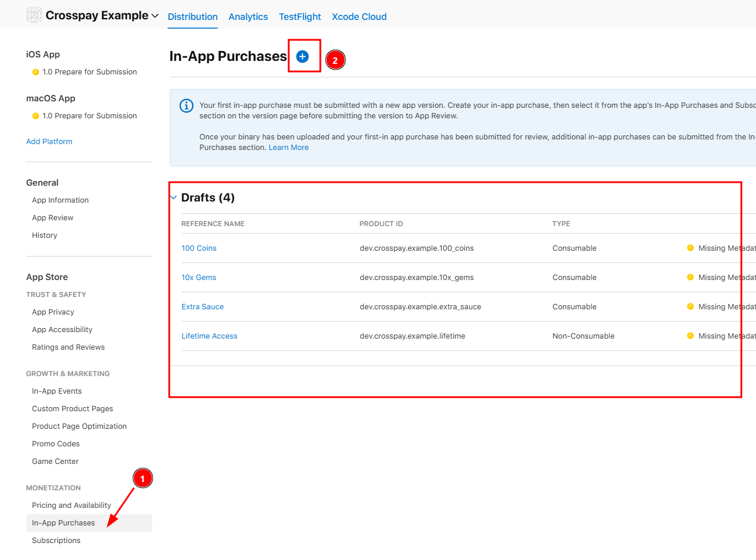The height and width of the screenshot is (560, 756).
Task: Click the Non-Consumable type cell
Action: (x=583, y=336)
